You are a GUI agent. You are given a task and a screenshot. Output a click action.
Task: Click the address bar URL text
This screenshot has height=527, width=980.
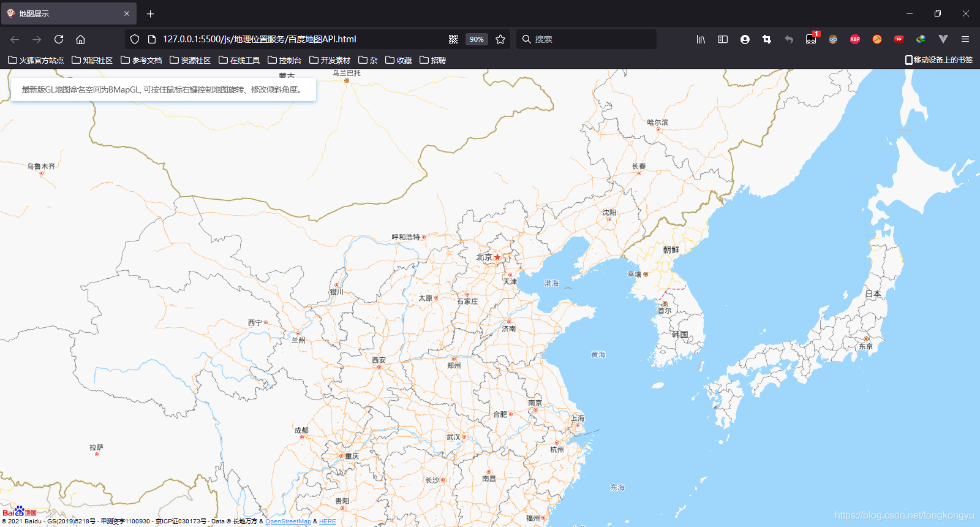point(259,39)
